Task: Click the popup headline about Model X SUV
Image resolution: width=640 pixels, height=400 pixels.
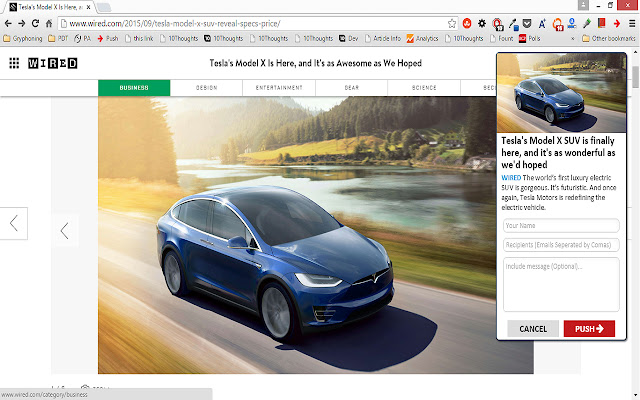Action: point(558,153)
